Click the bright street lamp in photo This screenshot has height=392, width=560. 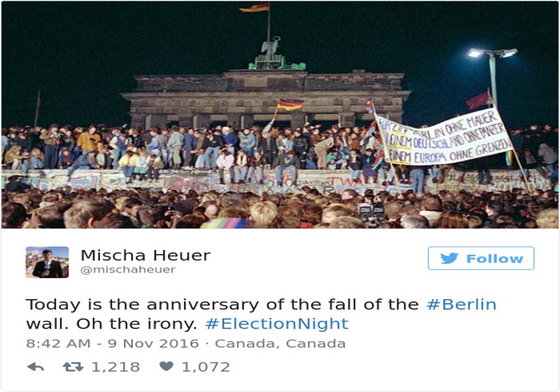coord(492,53)
